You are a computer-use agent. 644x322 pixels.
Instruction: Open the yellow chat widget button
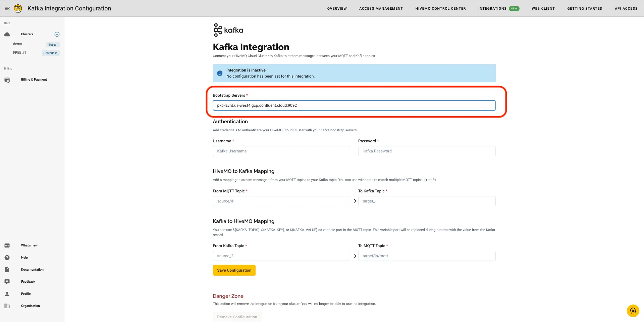(x=633, y=311)
